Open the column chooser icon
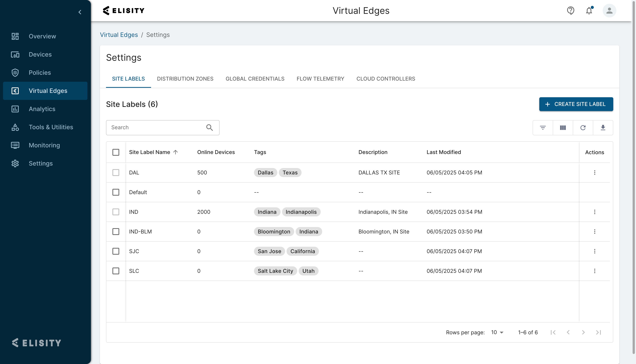 [563, 128]
